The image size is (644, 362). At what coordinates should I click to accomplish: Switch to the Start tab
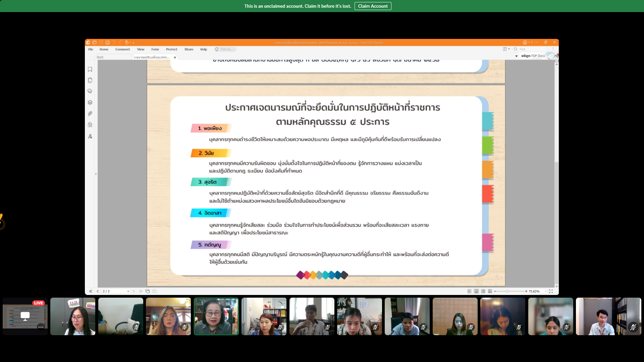(100, 57)
